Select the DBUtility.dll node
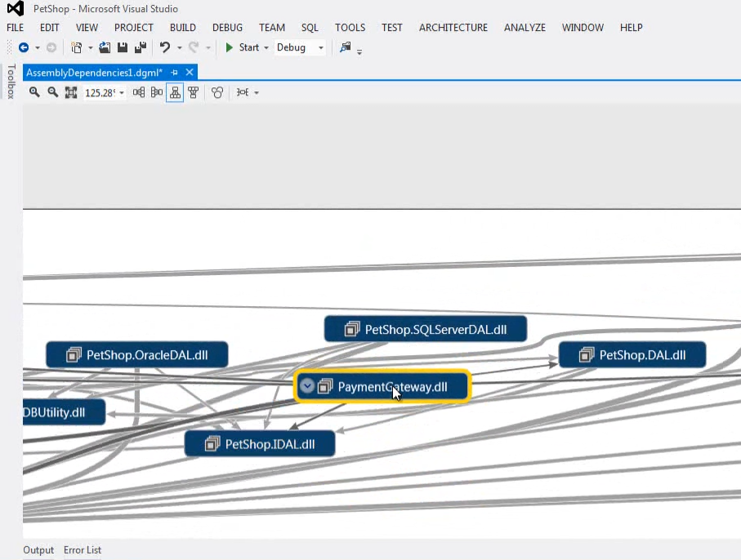Viewport: 741px width, 560px height. tap(64, 412)
